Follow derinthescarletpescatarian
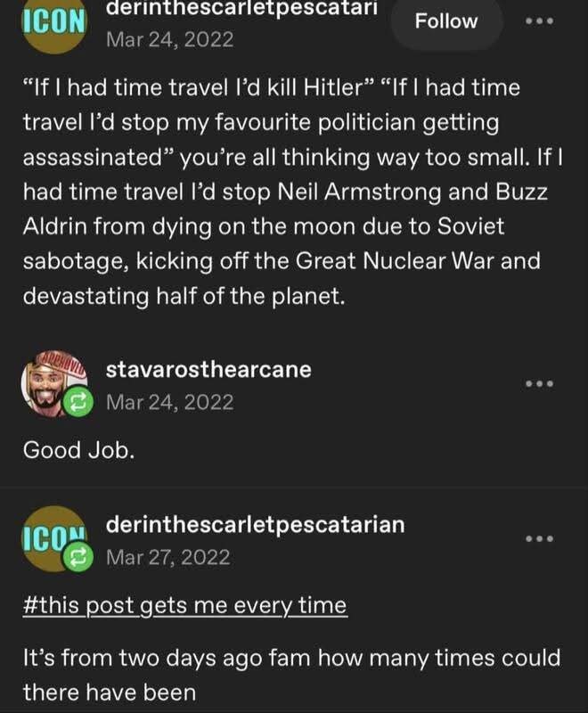This screenshot has height=713, width=588. [x=446, y=21]
